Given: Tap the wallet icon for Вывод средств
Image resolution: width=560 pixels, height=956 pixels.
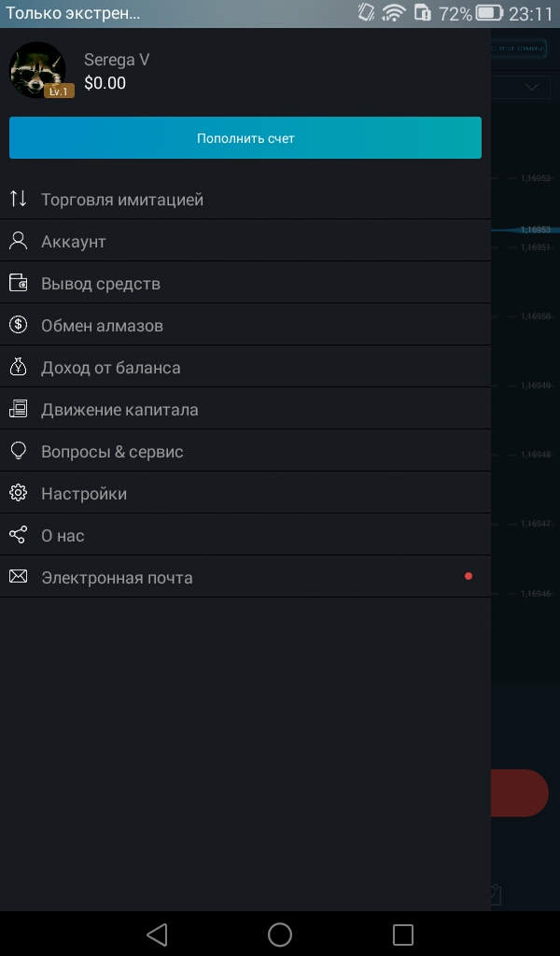Looking at the screenshot, I should pyautogui.click(x=19, y=283).
